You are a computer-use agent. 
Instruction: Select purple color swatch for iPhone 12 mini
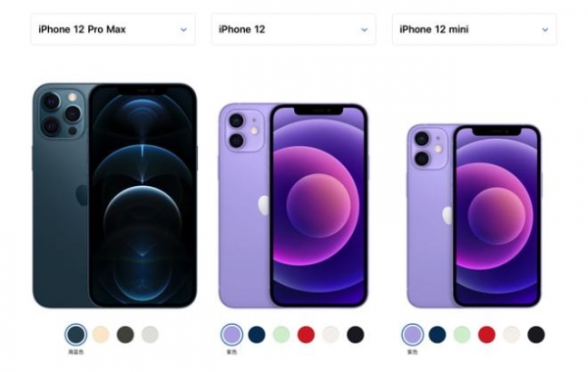[x=413, y=334]
